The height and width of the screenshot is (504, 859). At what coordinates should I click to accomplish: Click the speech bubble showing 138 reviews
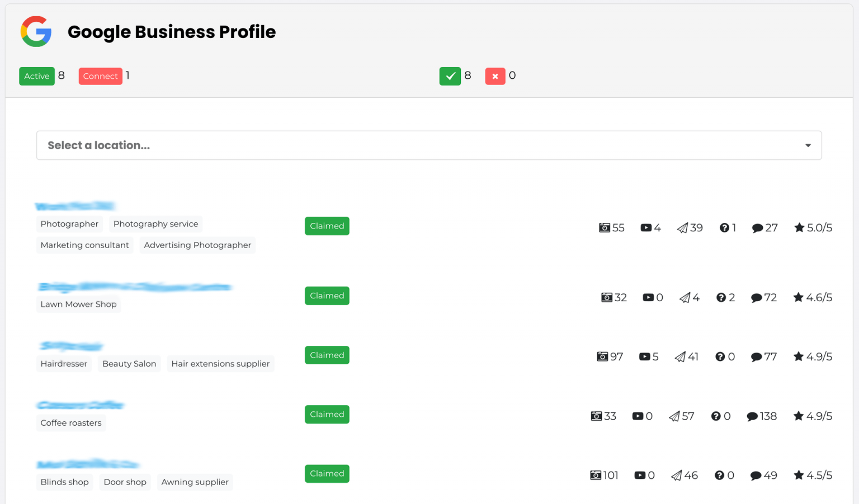[752, 416]
